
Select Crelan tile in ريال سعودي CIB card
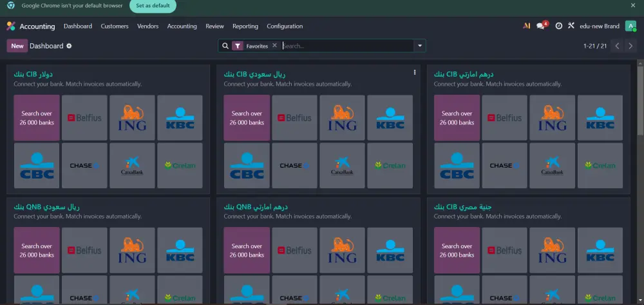390,166
